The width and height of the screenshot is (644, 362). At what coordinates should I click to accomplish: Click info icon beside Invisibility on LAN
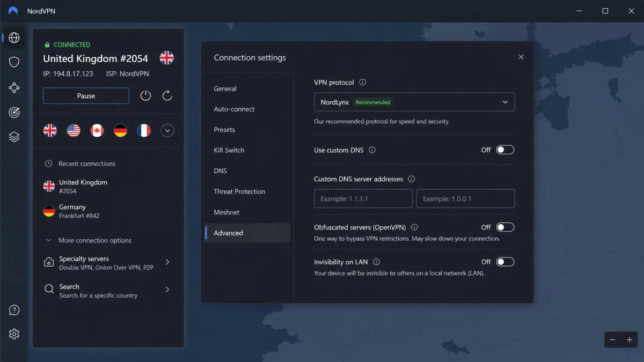(376, 262)
